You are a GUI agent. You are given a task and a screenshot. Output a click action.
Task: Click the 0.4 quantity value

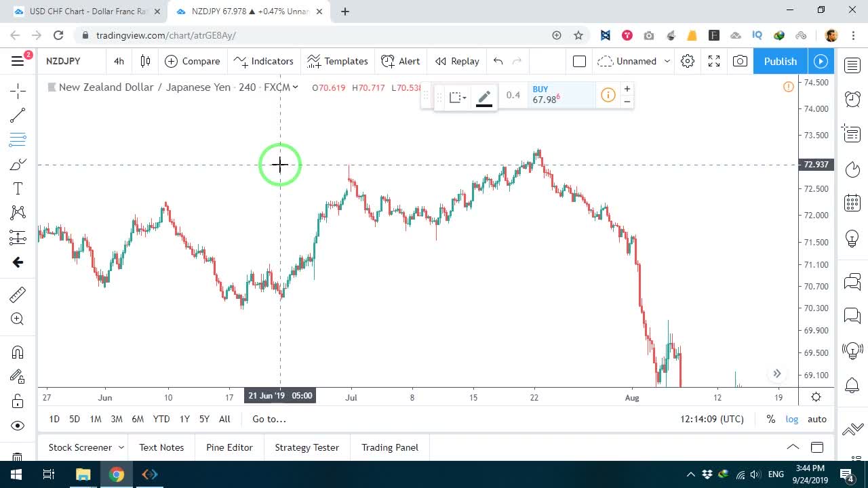pos(513,95)
